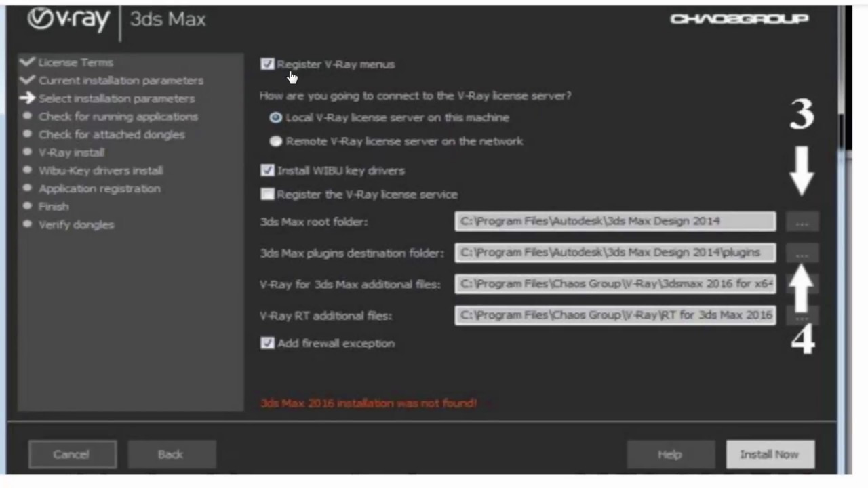Click the V-Ray RT additional files label
Image resolution: width=868 pixels, height=488 pixels.
pos(326,317)
